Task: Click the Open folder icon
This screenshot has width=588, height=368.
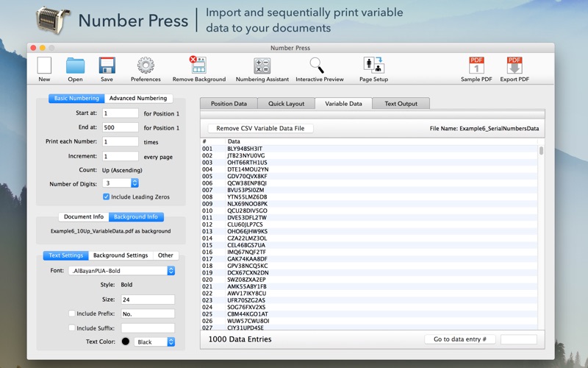Action: (x=76, y=69)
